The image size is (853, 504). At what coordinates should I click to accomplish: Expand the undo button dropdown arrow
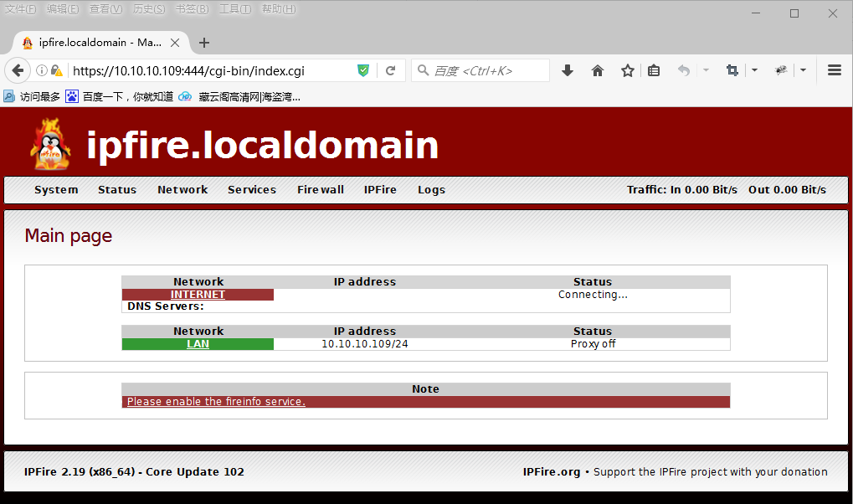click(707, 70)
